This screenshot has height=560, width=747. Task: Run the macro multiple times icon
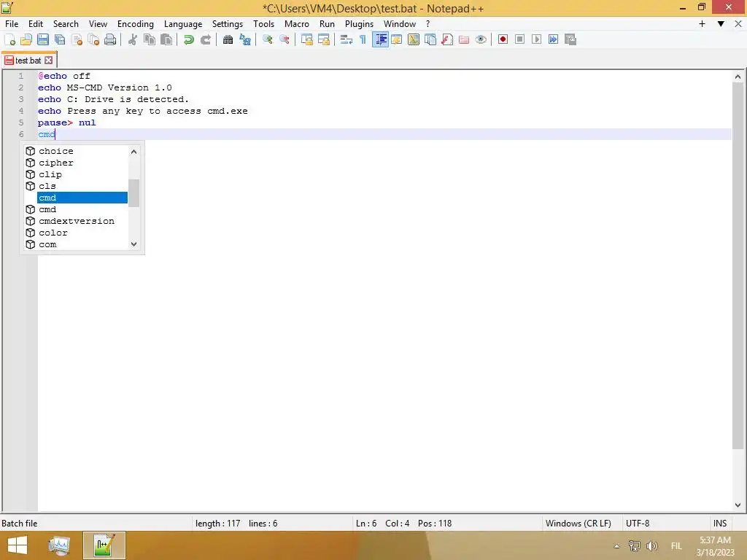coord(553,39)
